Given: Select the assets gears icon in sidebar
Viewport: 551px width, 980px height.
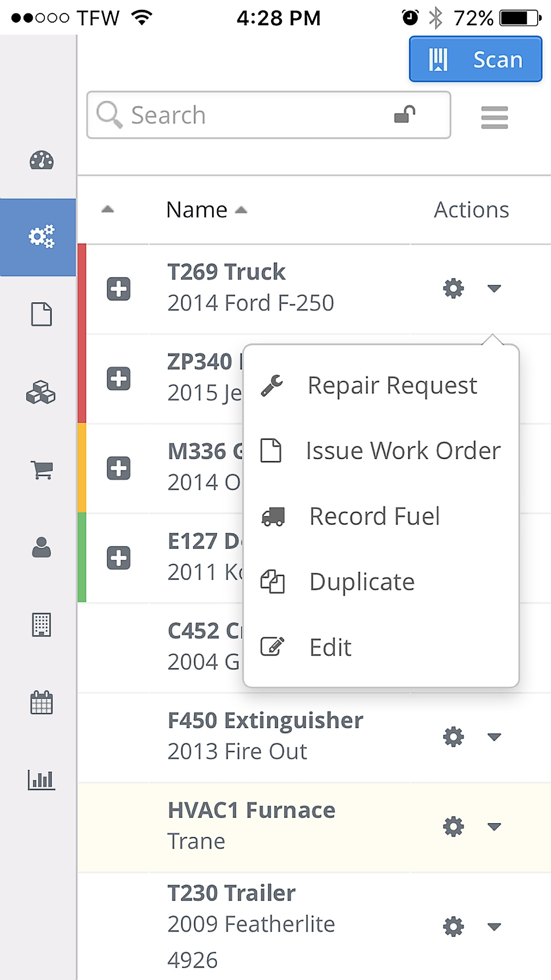Looking at the screenshot, I should tap(41, 237).
